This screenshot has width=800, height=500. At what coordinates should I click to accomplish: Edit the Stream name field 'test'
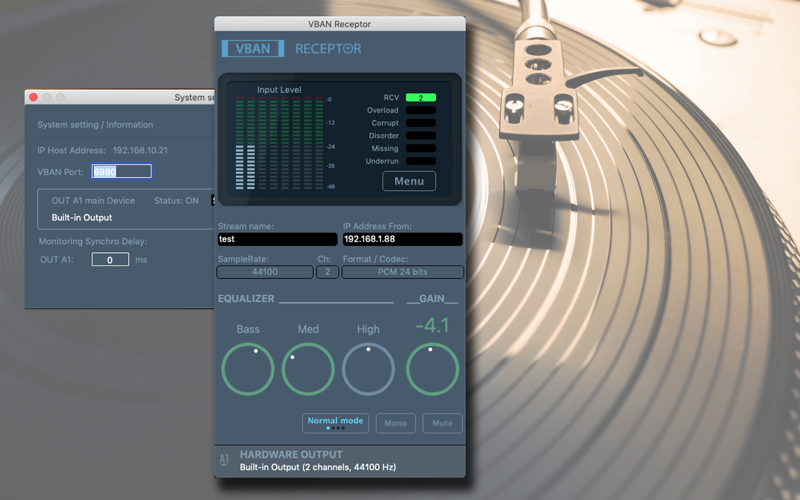[277, 239]
